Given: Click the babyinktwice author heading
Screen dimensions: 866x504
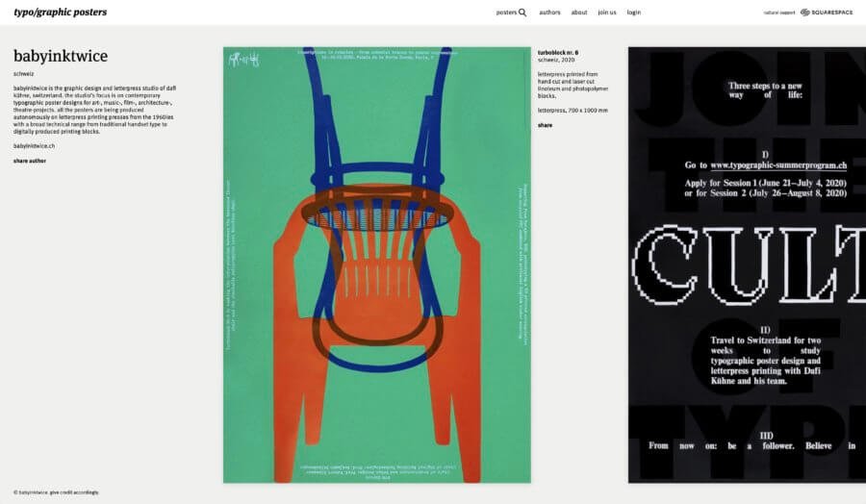Looking at the screenshot, I should point(61,56).
